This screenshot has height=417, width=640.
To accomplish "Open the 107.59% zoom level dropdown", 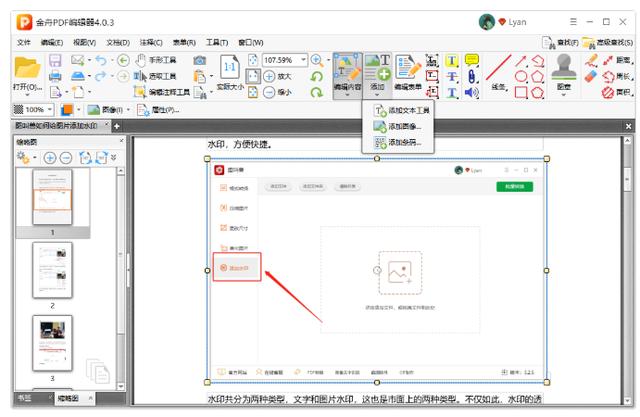I will coord(303,60).
